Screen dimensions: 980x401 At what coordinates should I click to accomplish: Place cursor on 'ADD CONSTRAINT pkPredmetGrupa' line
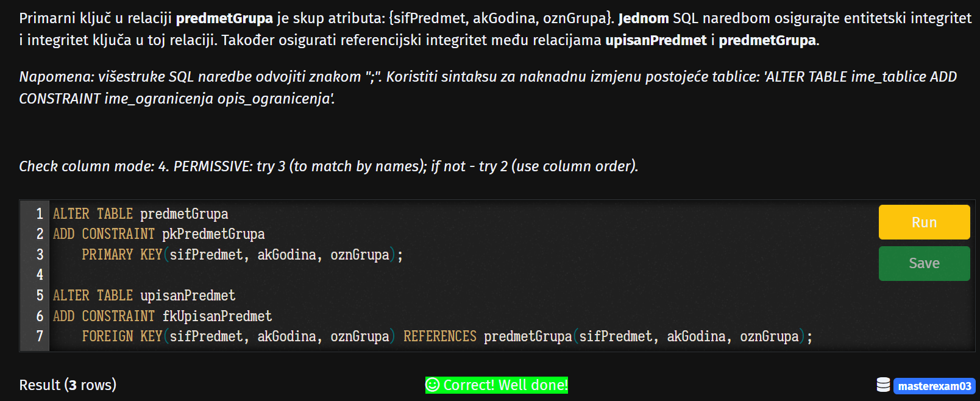click(x=158, y=234)
